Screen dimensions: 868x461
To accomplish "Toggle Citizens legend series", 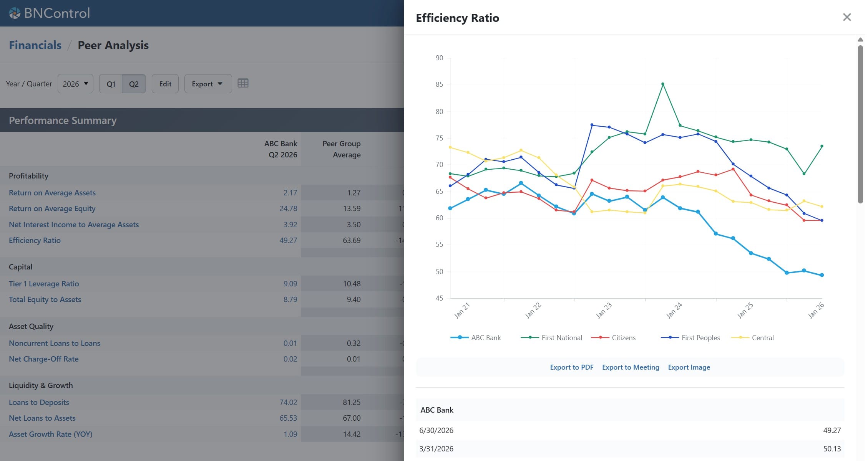I will pos(613,337).
